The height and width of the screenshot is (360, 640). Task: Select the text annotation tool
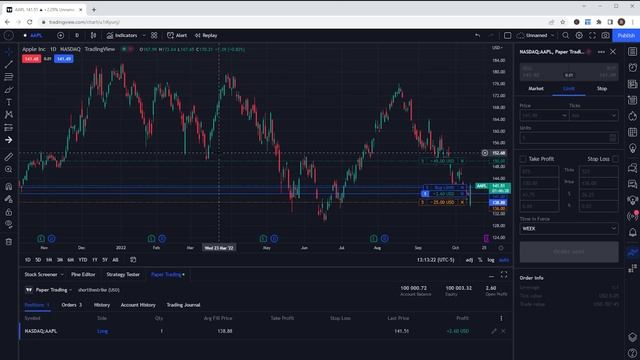[9, 102]
